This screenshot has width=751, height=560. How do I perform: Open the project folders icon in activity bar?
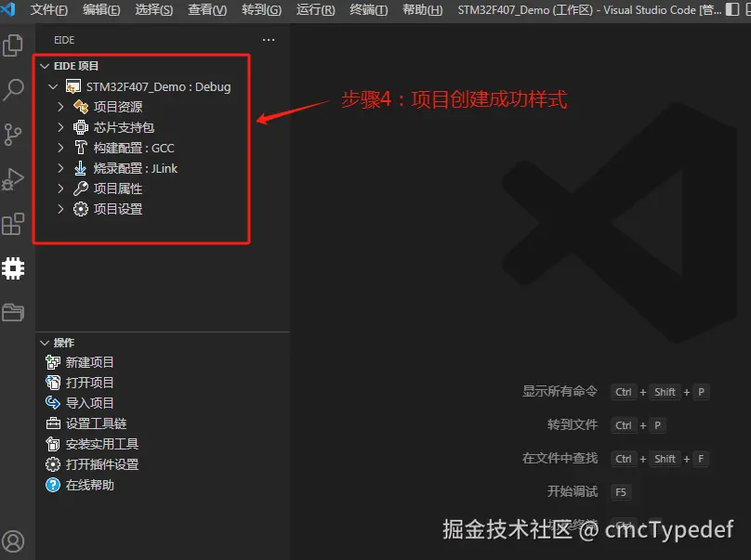(x=13, y=312)
